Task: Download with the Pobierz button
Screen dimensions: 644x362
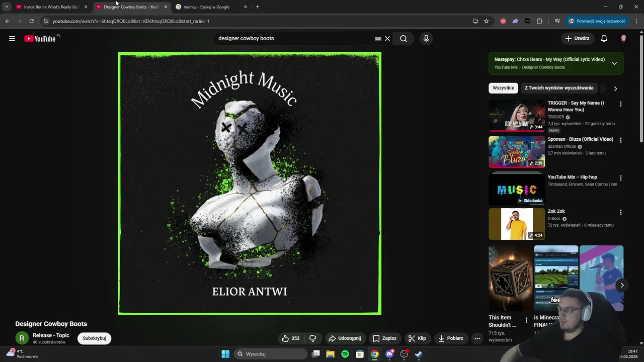Action: [x=451, y=338]
